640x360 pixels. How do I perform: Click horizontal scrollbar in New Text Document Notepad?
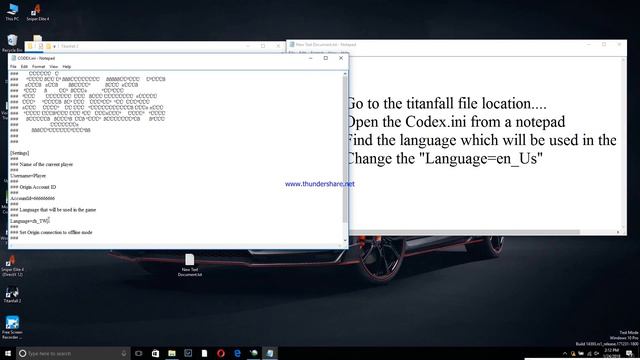coord(464,232)
